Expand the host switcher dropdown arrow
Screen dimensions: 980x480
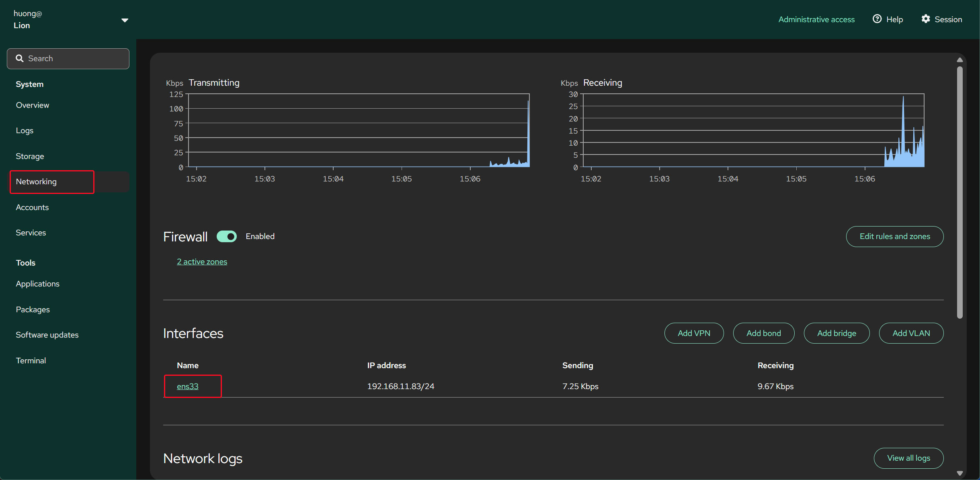pyautogui.click(x=125, y=20)
